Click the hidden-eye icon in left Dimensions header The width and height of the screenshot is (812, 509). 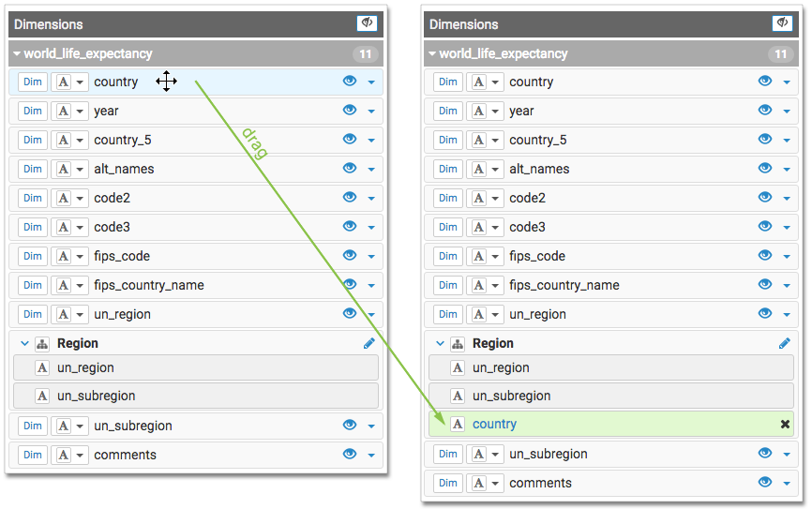coord(367,23)
